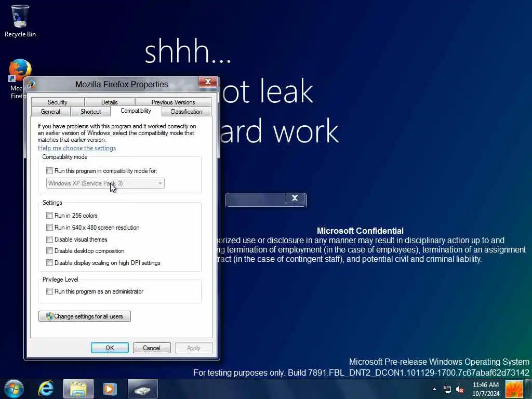The width and height of the screenshot is (532, 399).
Task: Click the muted volume tray icon
Action: click(x=460, y=389)
